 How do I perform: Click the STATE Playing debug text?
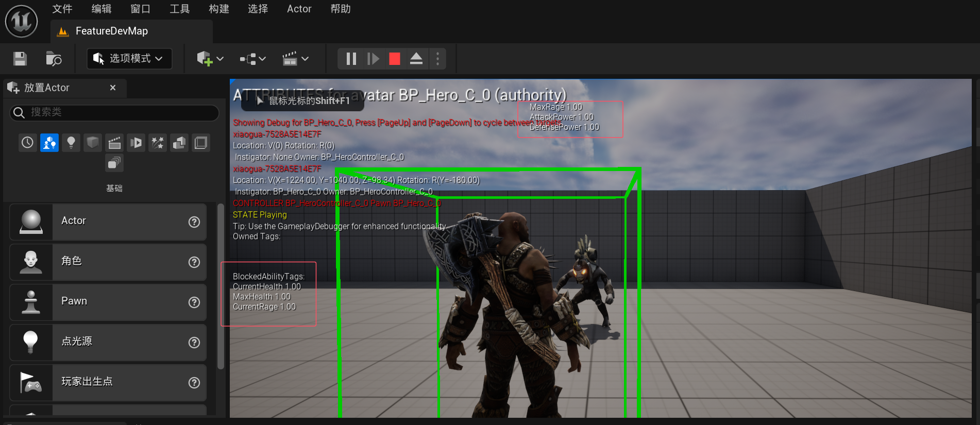tap(260, 215)
